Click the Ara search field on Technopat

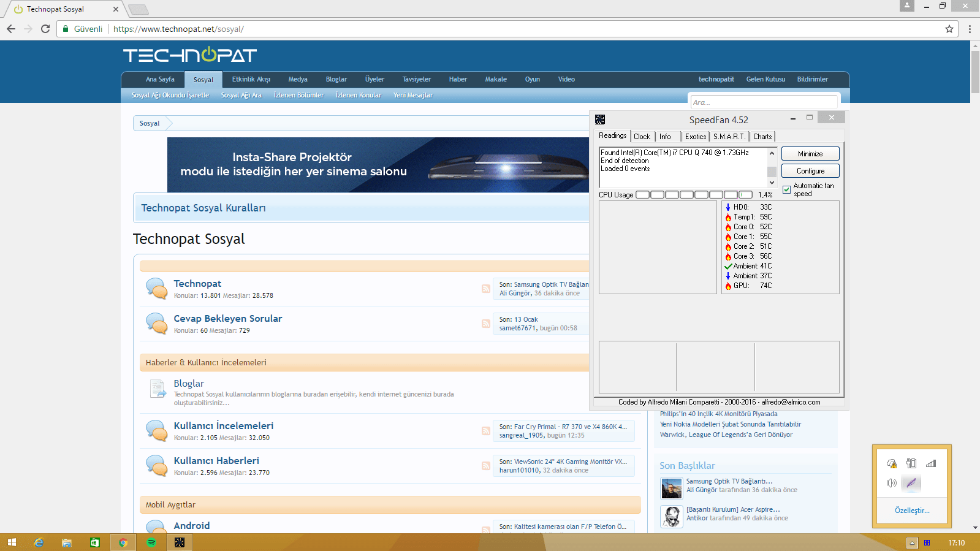pos(764,102)
